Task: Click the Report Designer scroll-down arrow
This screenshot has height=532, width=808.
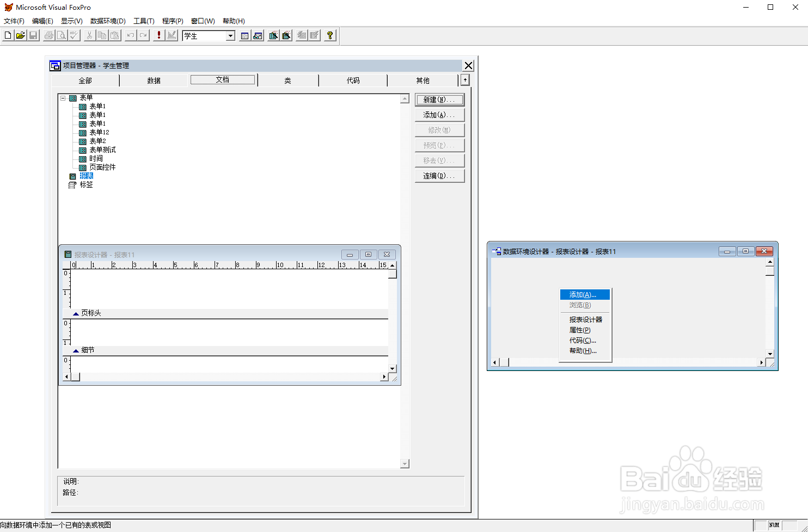Action: pos(393,368)
